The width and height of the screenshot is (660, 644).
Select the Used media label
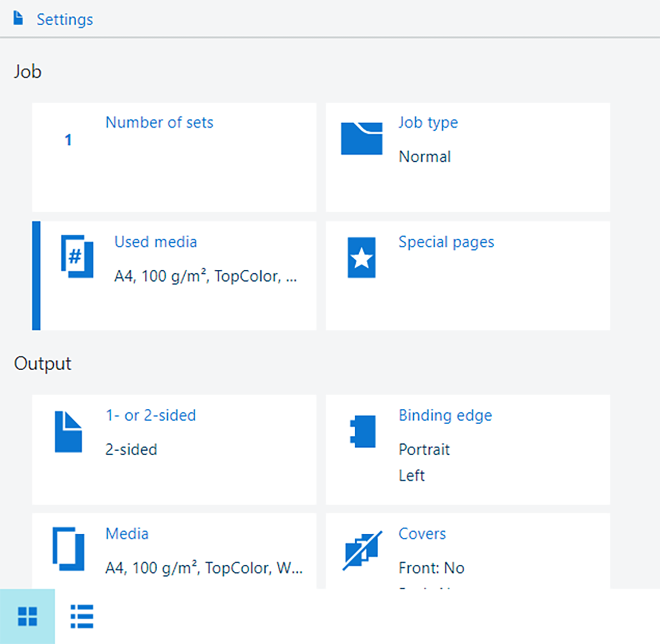pos(155,242)
